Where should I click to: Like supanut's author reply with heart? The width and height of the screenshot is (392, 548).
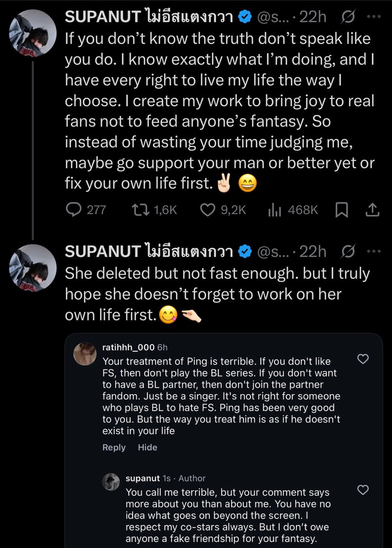point(362,490)
